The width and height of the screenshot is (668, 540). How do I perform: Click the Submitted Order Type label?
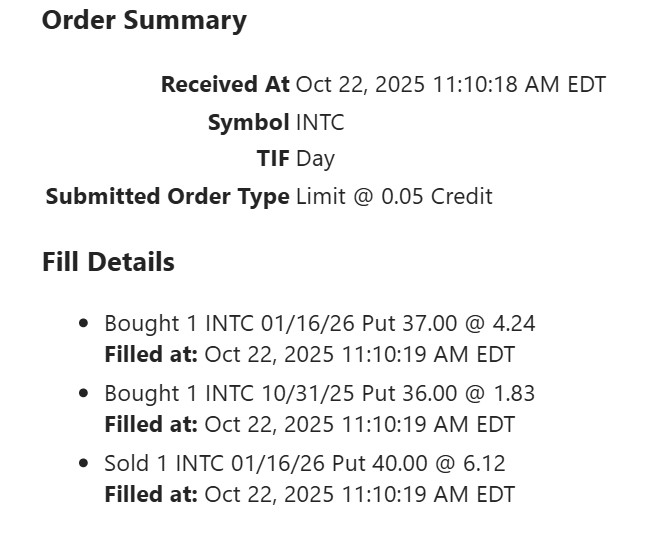(x=167, y=196)
